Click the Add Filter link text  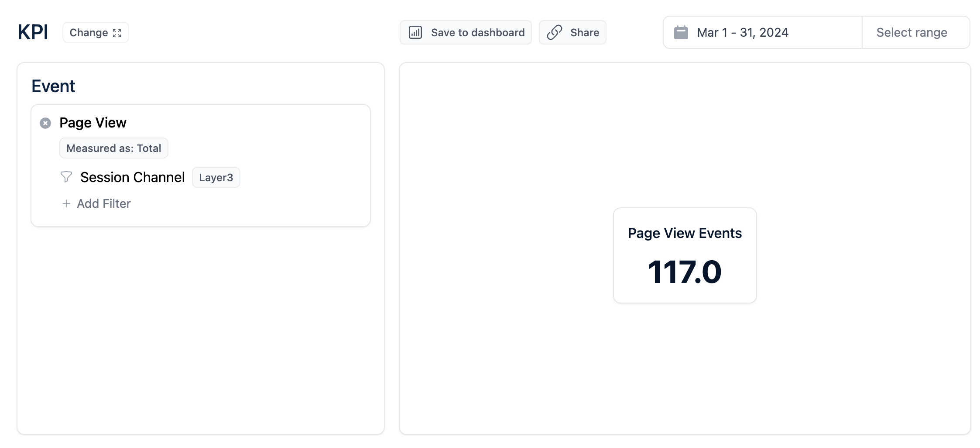pos(104,203)
